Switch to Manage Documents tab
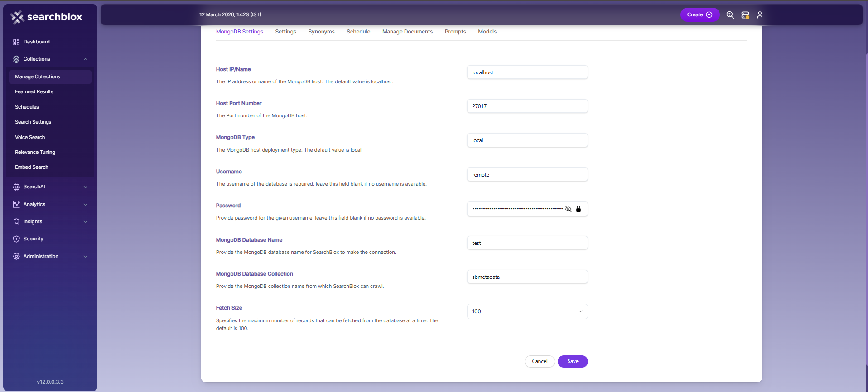 pyautogui.click(x=407, y=32)
